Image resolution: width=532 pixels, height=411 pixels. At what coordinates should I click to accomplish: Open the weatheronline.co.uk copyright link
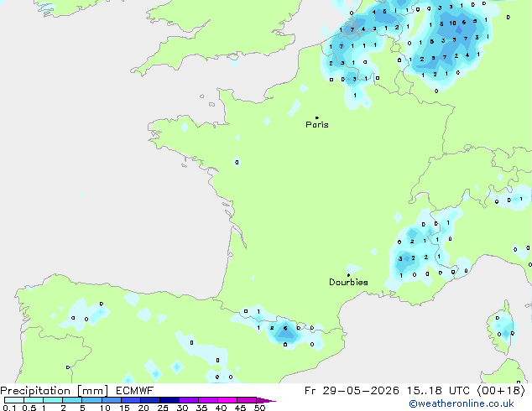click(x=462, y=403)
